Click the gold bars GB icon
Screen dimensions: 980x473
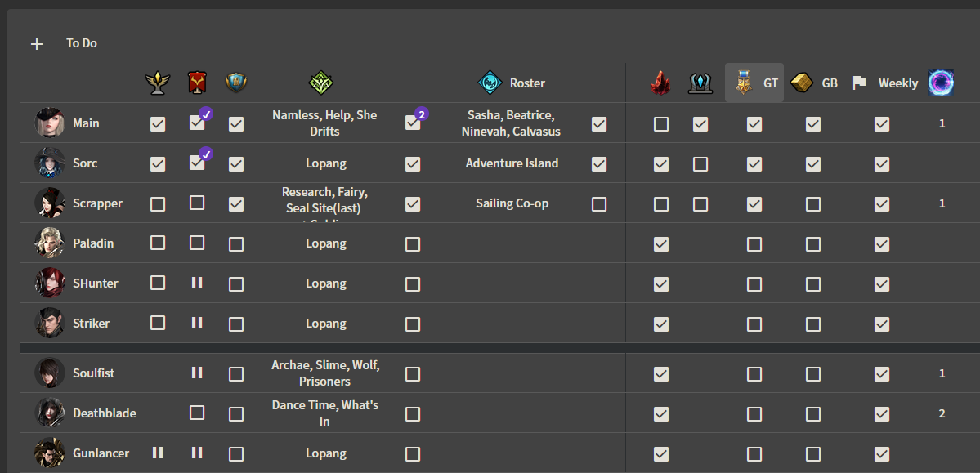(802, 83)
